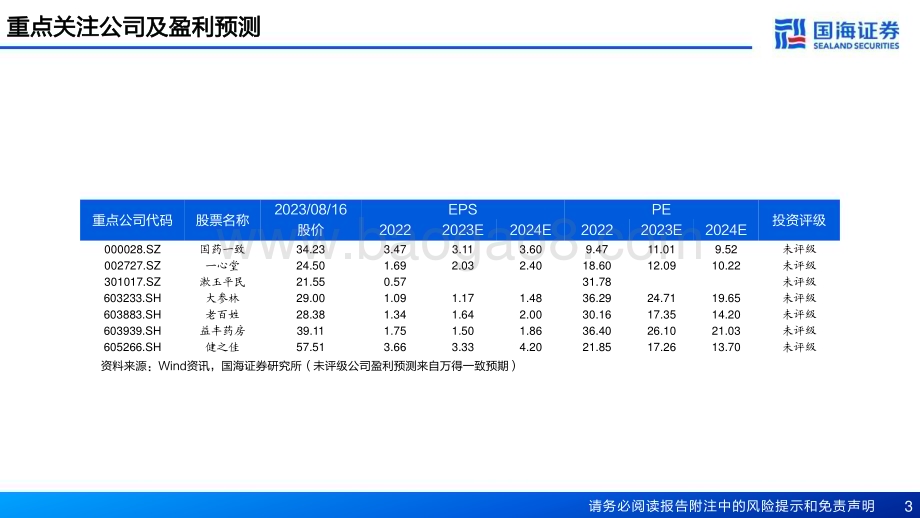This screenshot has height=518, width=920.
Task: Click 未评级 rating for 国药一致
Action: coord(799,249)
